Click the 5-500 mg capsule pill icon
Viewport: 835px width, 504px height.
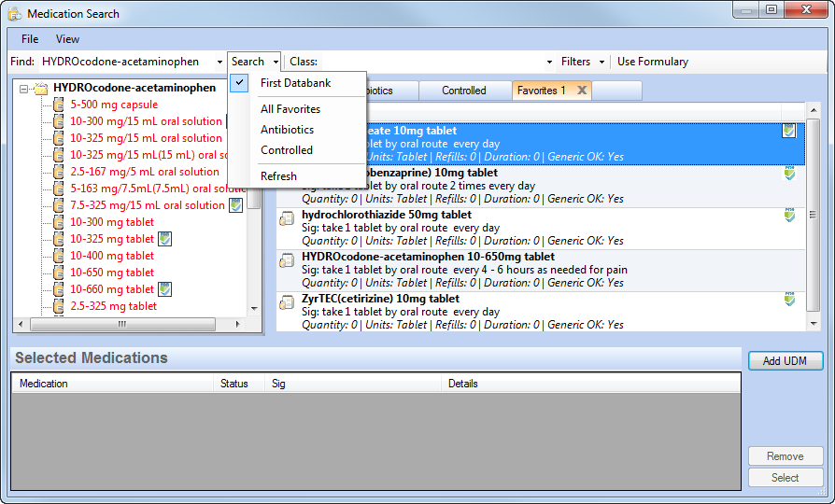[59, 105]
